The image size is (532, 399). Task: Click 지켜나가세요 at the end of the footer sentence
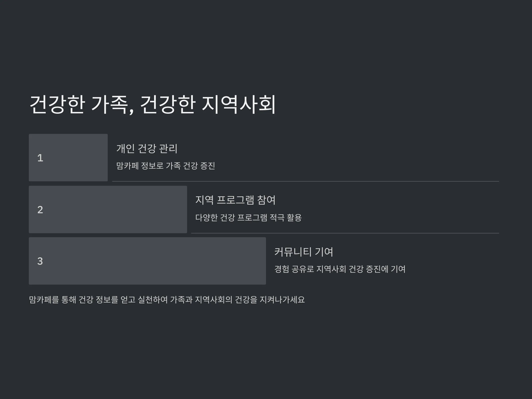pyautogui.click(x=282, y=300)
